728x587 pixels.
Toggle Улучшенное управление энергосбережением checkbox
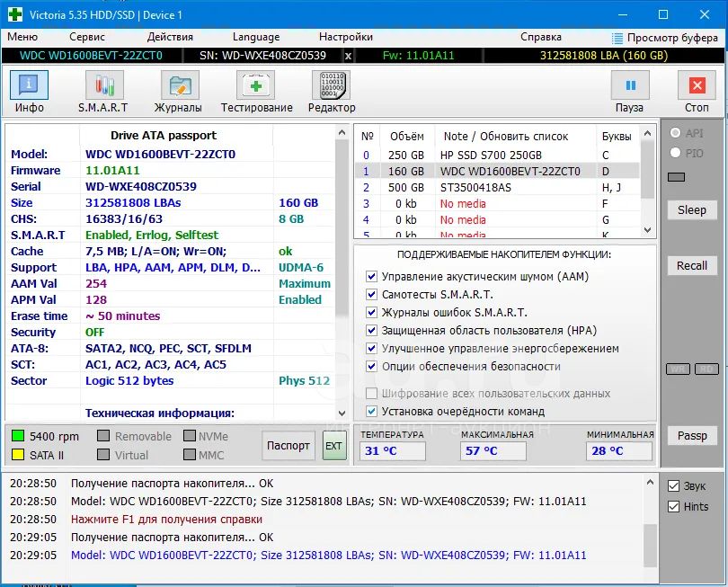[x=371, y=348]
